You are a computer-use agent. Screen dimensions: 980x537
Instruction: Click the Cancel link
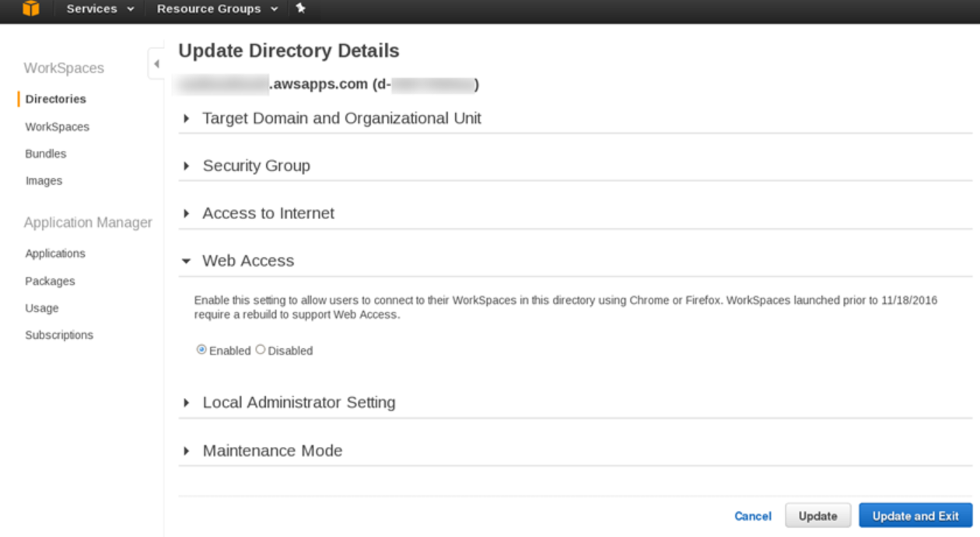tap(752, 515)
